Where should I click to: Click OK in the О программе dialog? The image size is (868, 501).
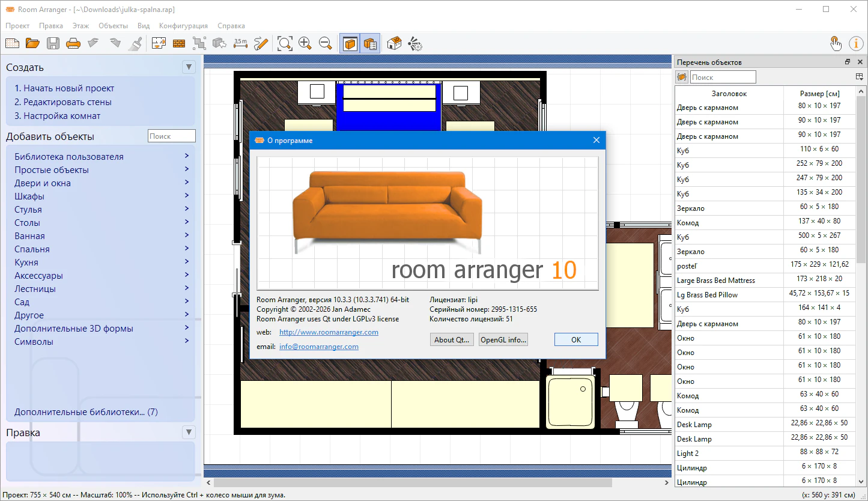pos(576,339)
